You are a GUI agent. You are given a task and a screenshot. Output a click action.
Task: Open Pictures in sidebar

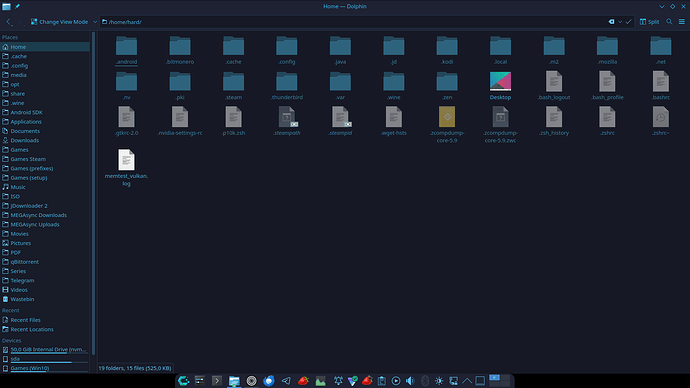click(x=45, y=243)
